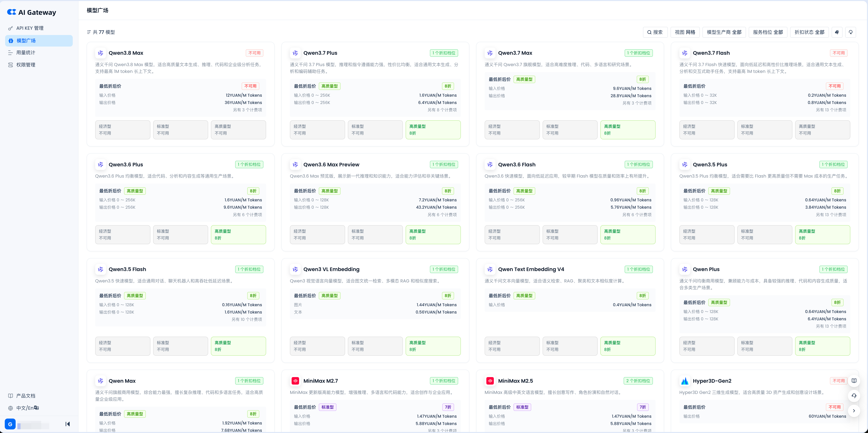
Task: Click 标准型 不可用 tier on Qwen3.7 Flash
Action: [765, 130]
